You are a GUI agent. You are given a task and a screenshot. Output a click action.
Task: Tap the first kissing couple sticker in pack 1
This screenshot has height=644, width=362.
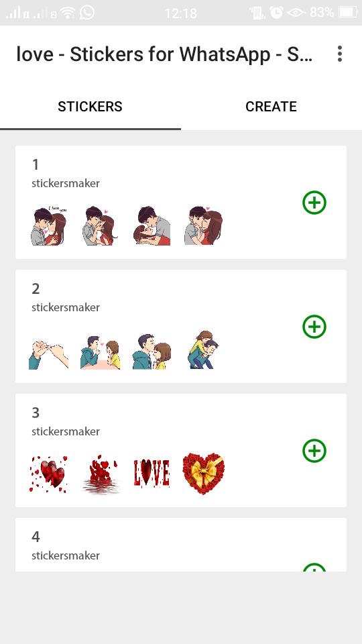tap(48, 226)
